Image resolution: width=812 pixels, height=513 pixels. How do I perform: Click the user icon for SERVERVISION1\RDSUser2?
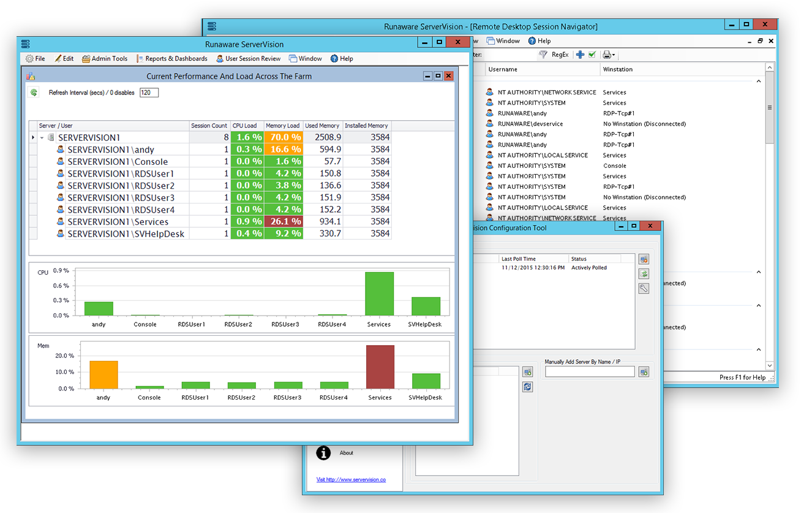tap(61, 186)
